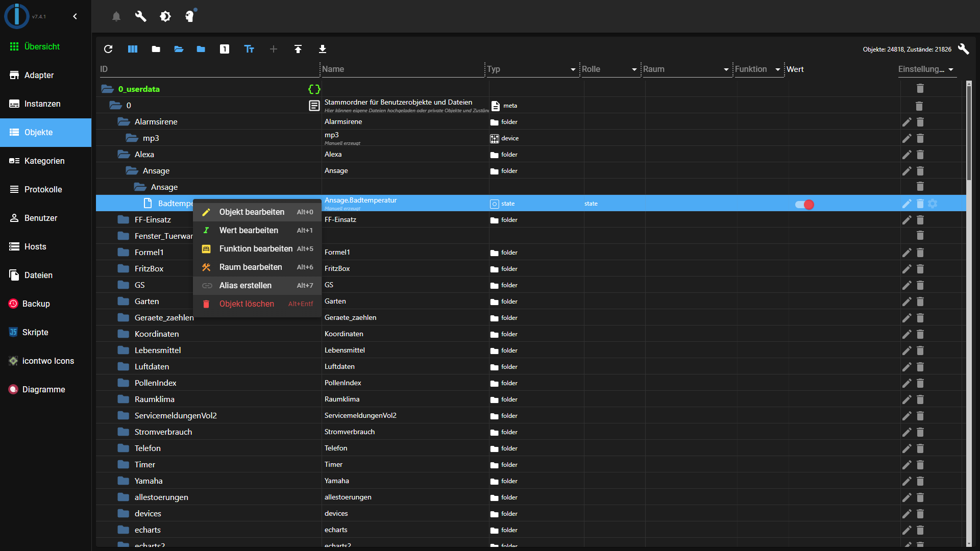Click the add new object plus icon
Viewport: 980px width, 551px height.
click(x=274, y=49)
